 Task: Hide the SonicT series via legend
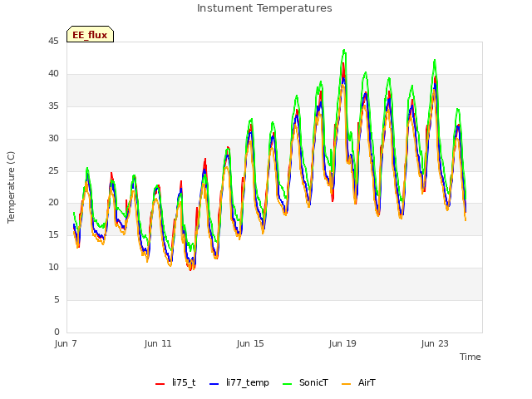[305, 382]
